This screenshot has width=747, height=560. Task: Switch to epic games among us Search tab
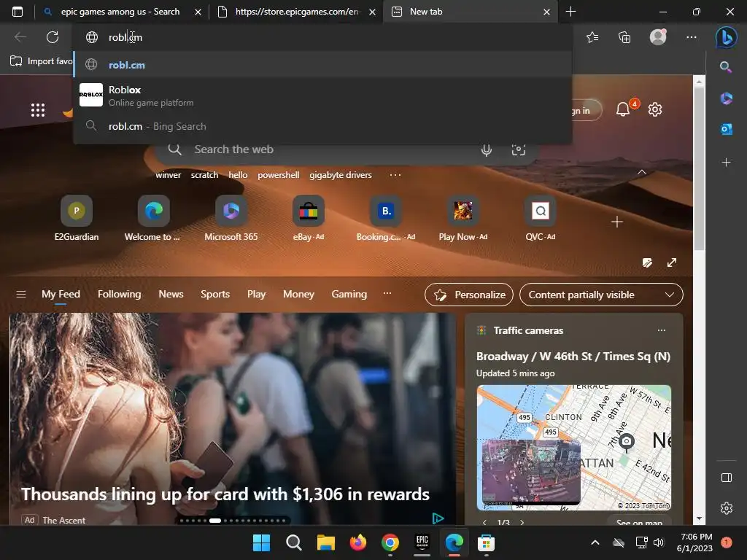(x=120, y=12)
